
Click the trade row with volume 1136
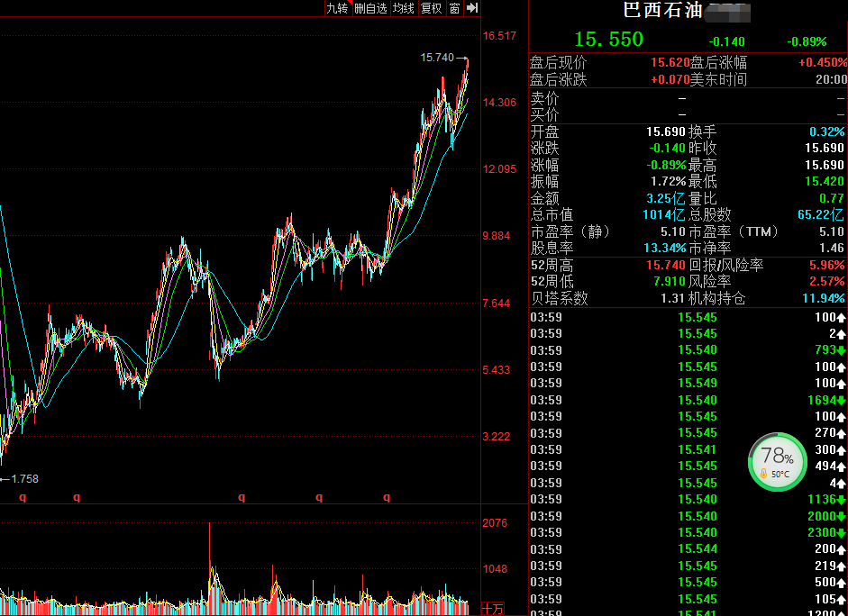[688, 499]
